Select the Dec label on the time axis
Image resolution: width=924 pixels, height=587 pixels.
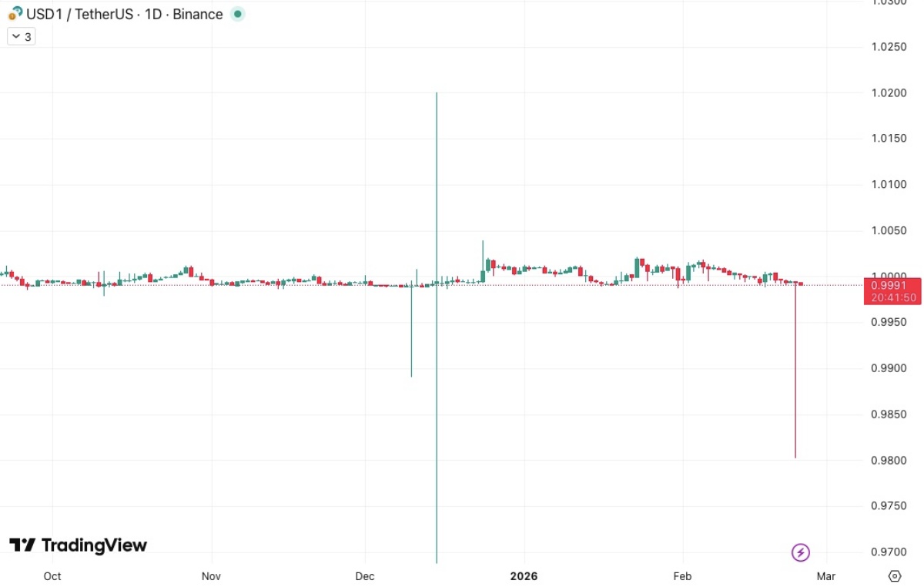[364, 575]
